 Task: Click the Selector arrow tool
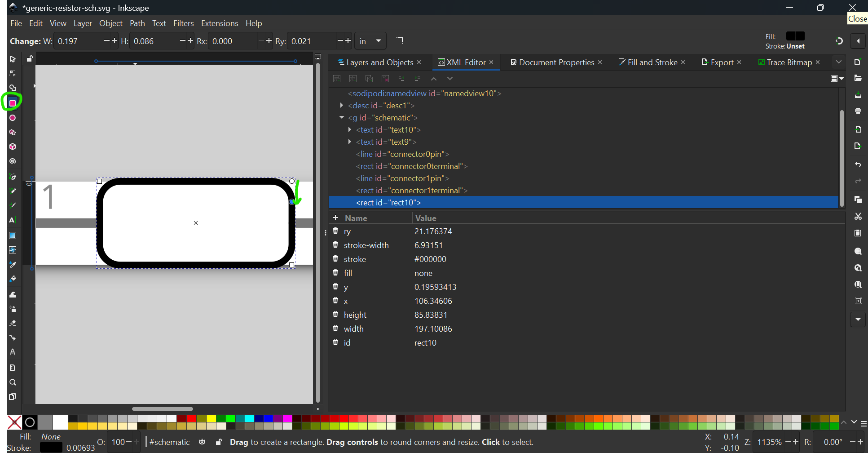pos(13,59)
